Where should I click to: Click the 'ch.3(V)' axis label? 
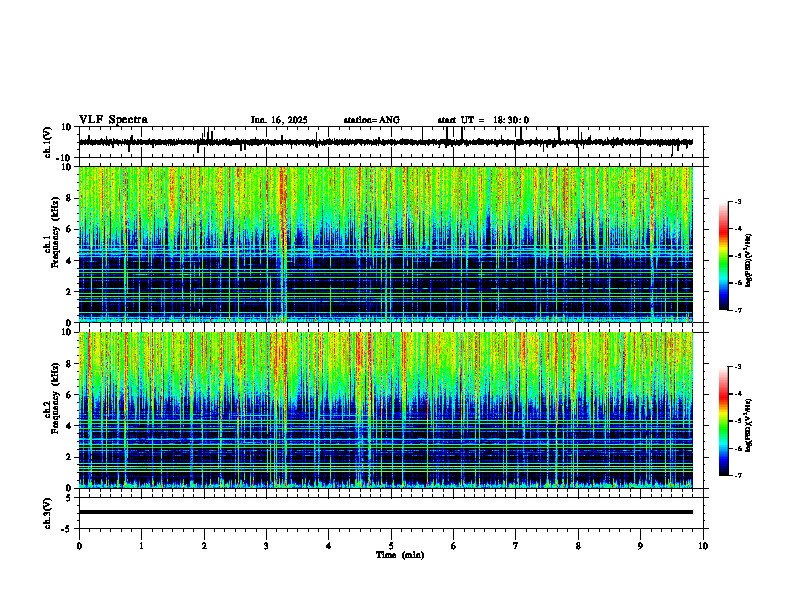click(x=48, y=513)
